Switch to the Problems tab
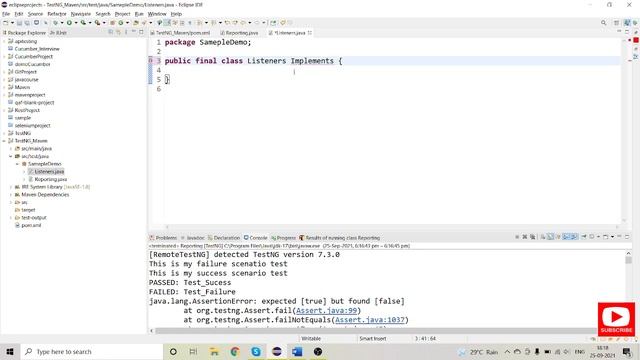The height and width of the screenshot is (360, 640). [163, 238]
